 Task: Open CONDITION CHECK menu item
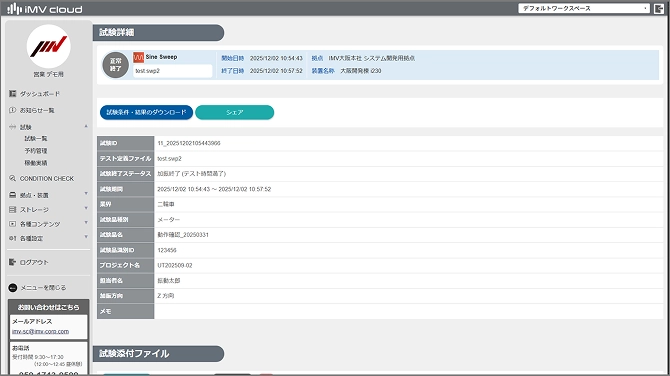(47, 178)
